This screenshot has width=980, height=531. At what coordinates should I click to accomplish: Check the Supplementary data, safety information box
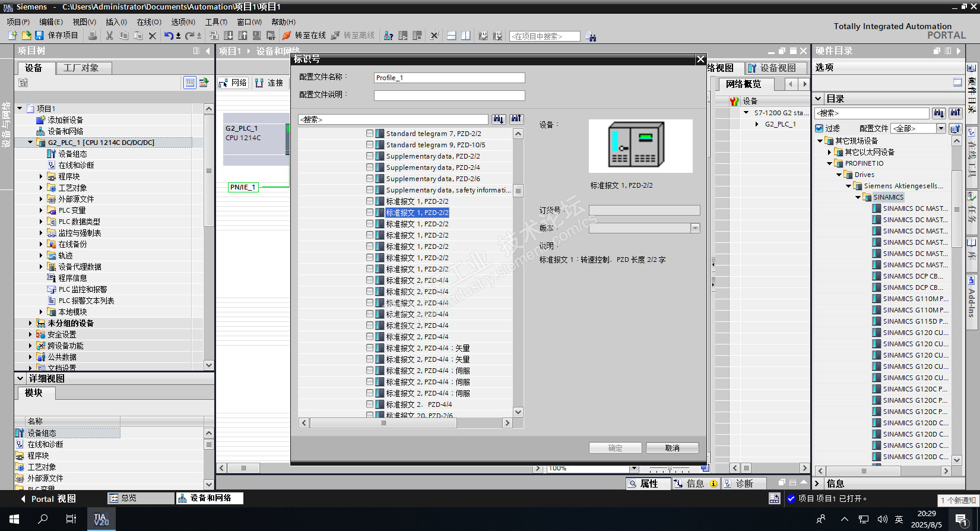[370, 190]
